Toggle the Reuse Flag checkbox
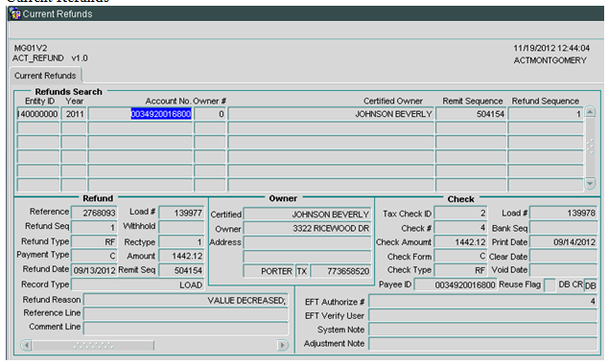Viewport: 608px width, 364px height. [550, 285]
